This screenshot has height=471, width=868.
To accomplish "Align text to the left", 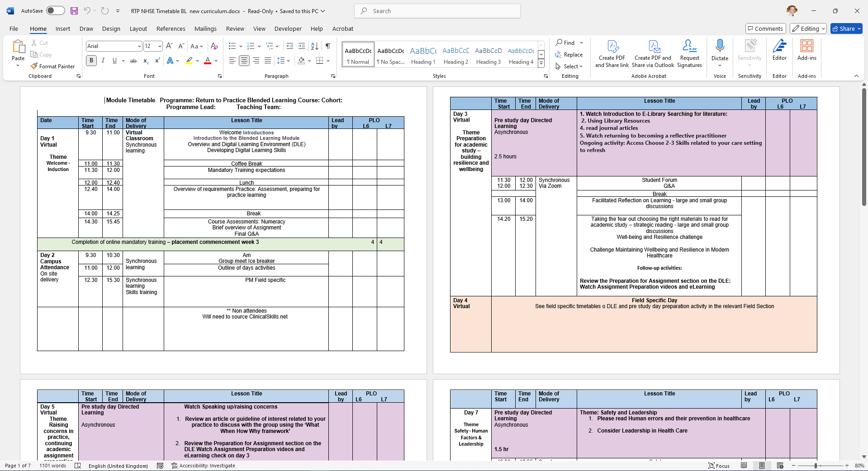I will (x=232, y=61).
